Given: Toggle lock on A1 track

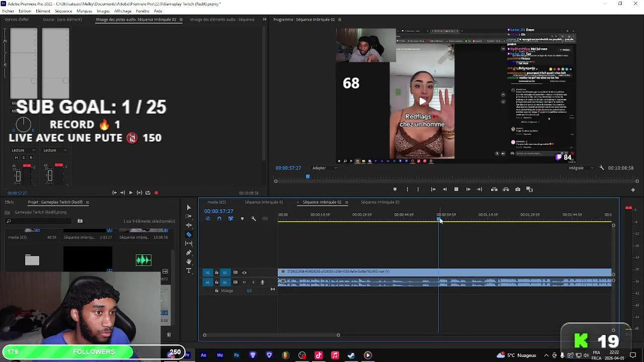Looking at the screenshot, I should pyautogui.click(x=217, y=282).
